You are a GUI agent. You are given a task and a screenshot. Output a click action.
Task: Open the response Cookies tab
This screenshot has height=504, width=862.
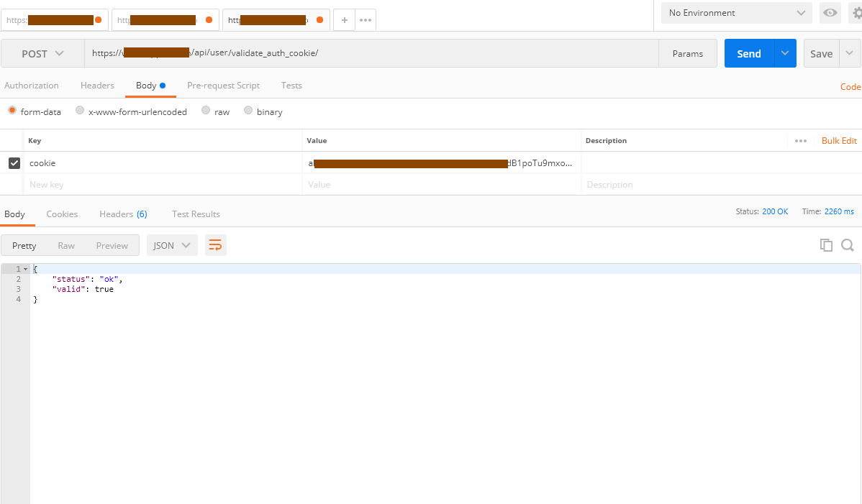tap(62, 214)
